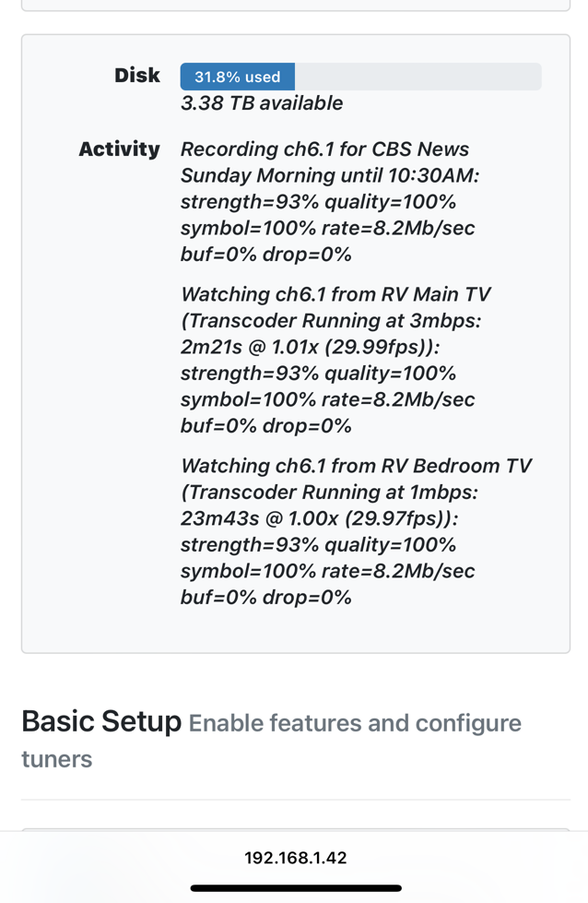
Task: Click "Transcoder Running at 3mbps" text
Action: pyautogui.click(x=335, y=321)
